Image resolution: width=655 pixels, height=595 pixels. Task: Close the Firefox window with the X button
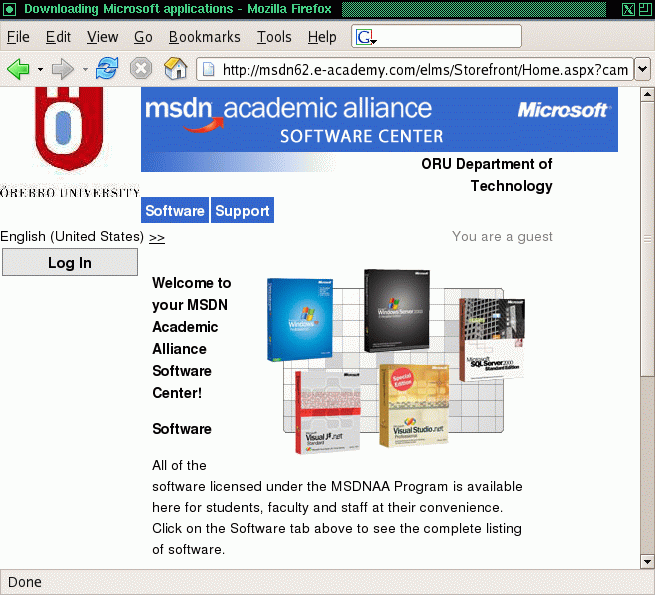(x=629, y=9)
